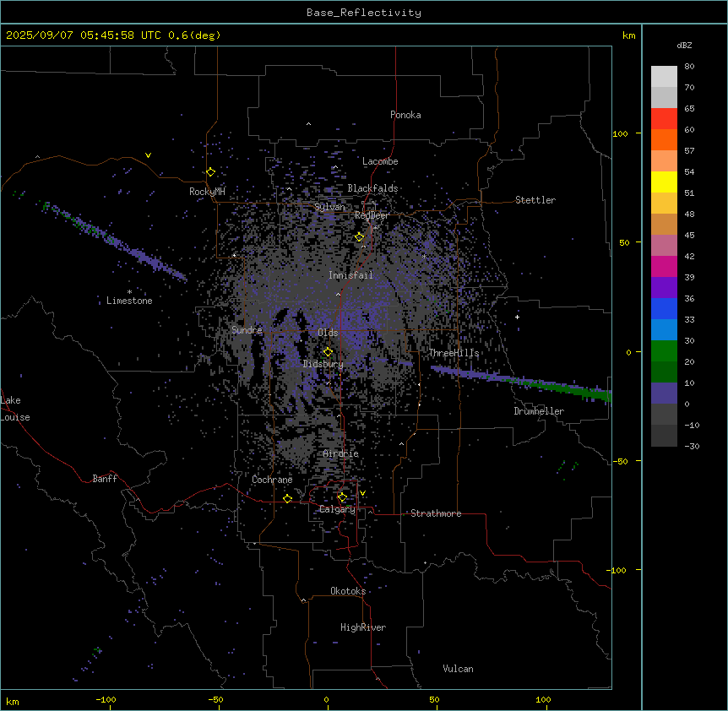Click the Base_Reflectivity title
Image resolution: width=728 pixels, height=711 pixels.
(x=364, y=13)
